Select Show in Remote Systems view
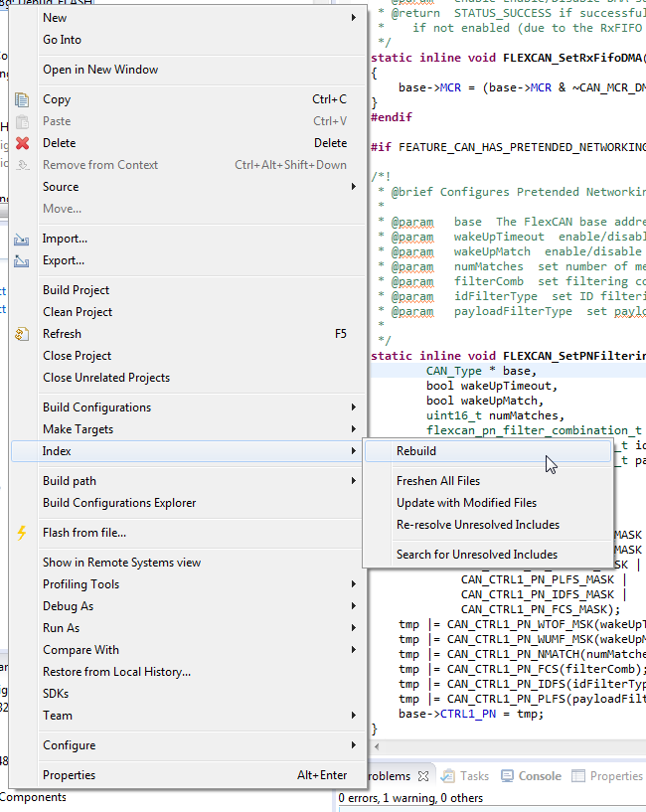Screen dimensions: 646x812 [188, 563]
